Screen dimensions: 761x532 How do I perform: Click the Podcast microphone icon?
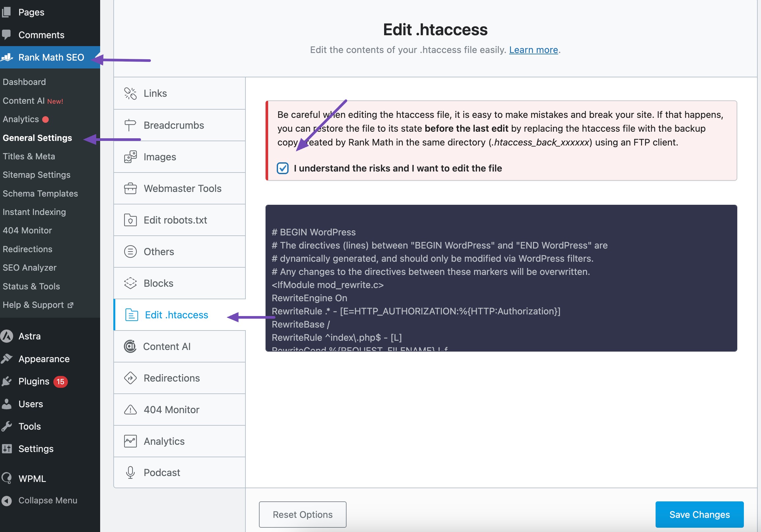pos(130,472)
